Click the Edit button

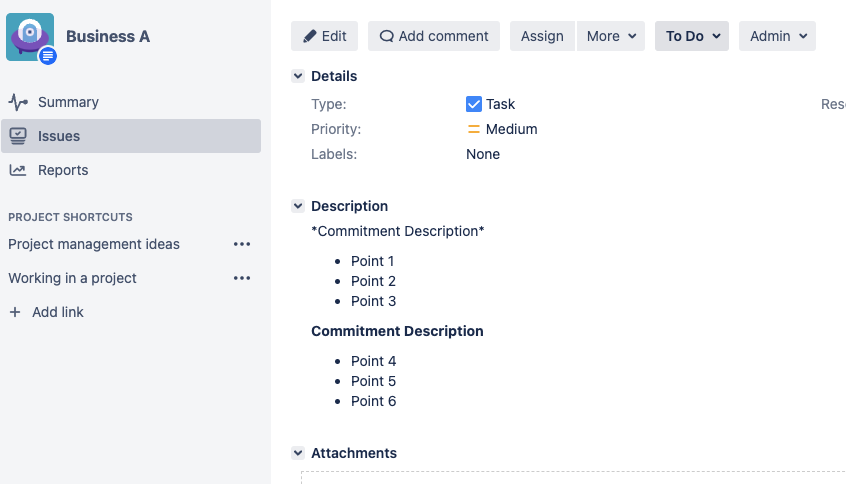point(324,36)
